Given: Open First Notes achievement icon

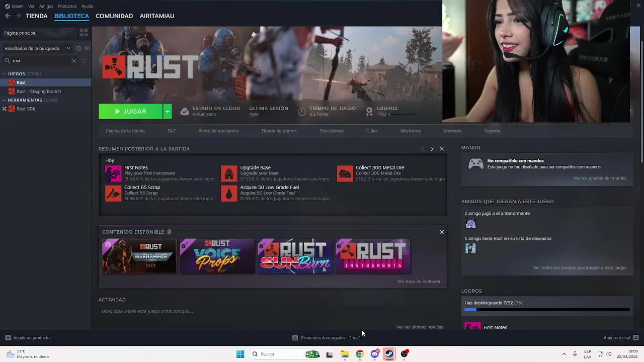Looking at the screenshot, I should [113, 173].
